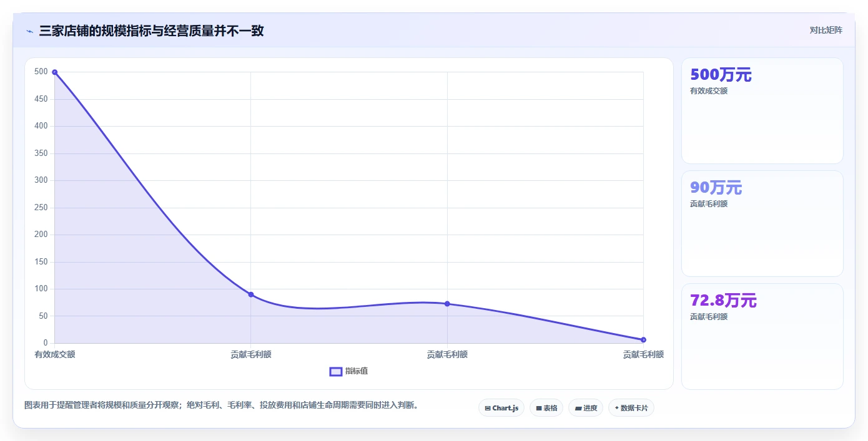This screenshot has height=441, width=868.
Task: Click the 指标值 legend text
Action: 357,371
